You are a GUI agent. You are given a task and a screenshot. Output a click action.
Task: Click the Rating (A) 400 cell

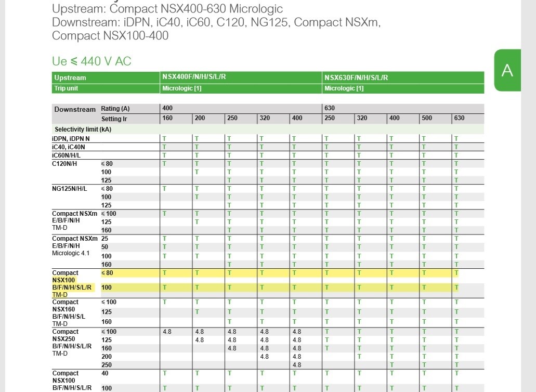[167, 108]
